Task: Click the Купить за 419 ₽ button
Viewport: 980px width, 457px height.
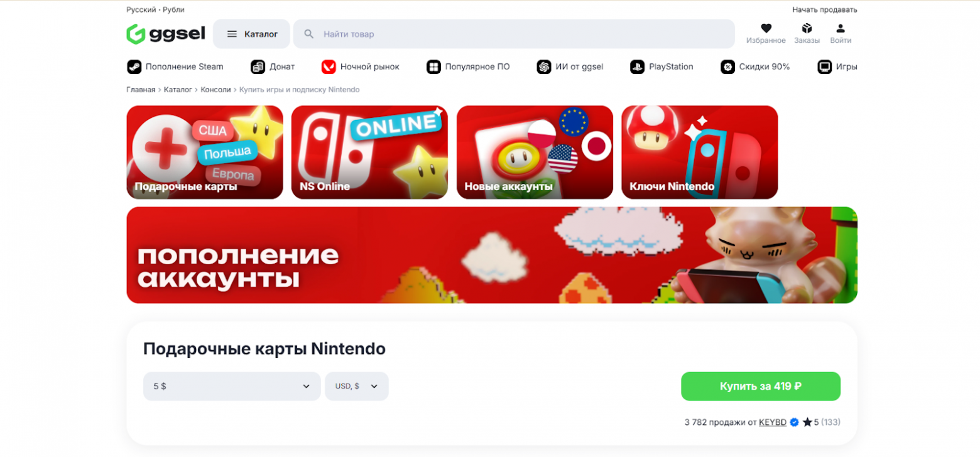Action: [761, 386]
